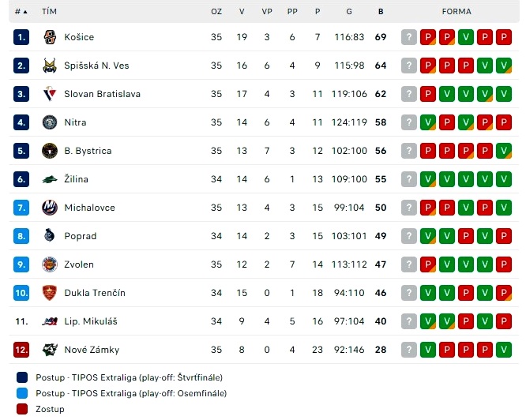Click the Nitra club logo

(50, 122)
